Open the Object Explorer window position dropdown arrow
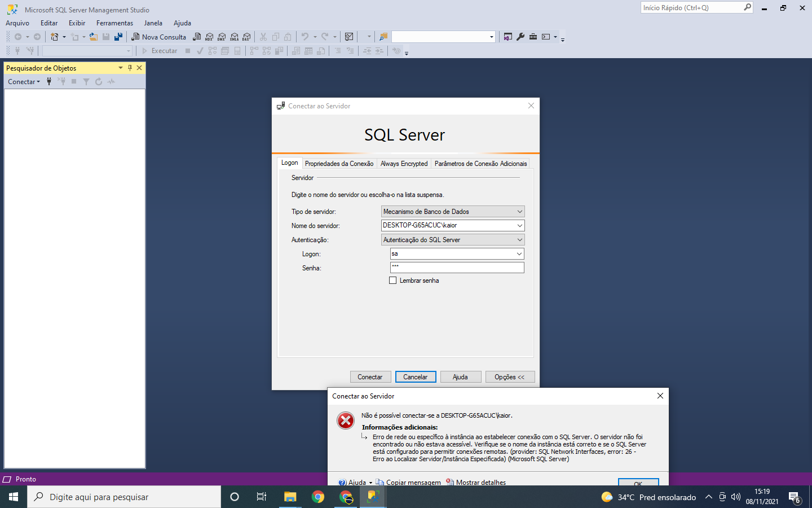The width and height of the screenshot is (812, 508). 120,68
